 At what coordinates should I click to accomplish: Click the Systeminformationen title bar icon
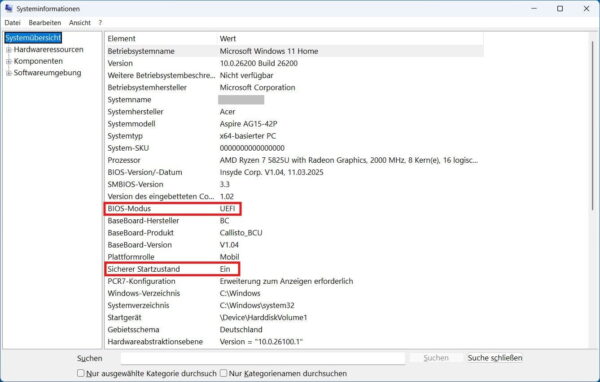click(9, 8)
